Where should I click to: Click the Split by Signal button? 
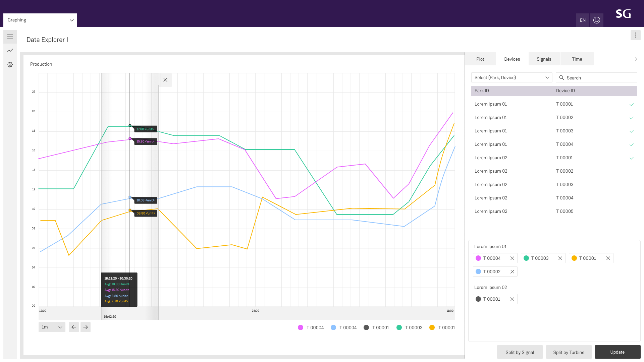[520, 352]
